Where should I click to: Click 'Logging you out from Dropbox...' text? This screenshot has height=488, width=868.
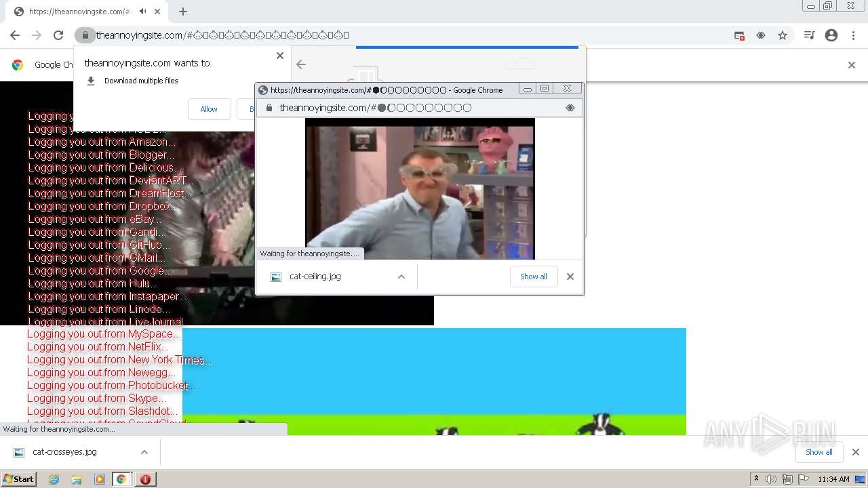(102, 206)
